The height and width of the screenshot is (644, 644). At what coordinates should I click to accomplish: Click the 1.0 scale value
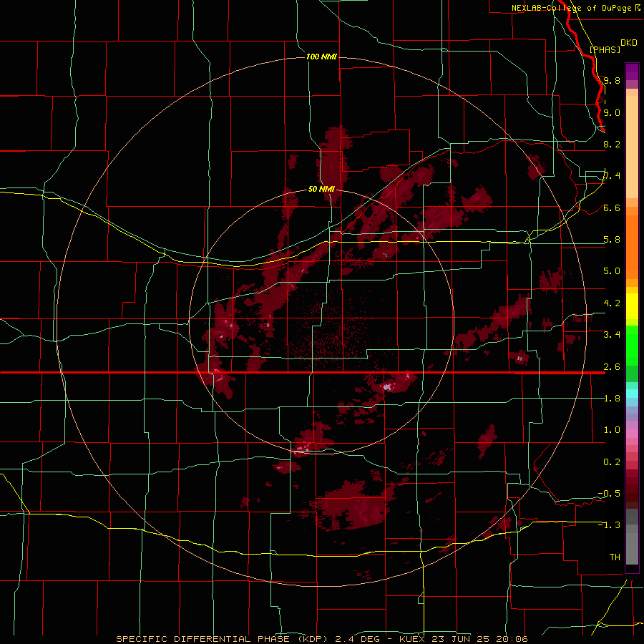(612, 430)
